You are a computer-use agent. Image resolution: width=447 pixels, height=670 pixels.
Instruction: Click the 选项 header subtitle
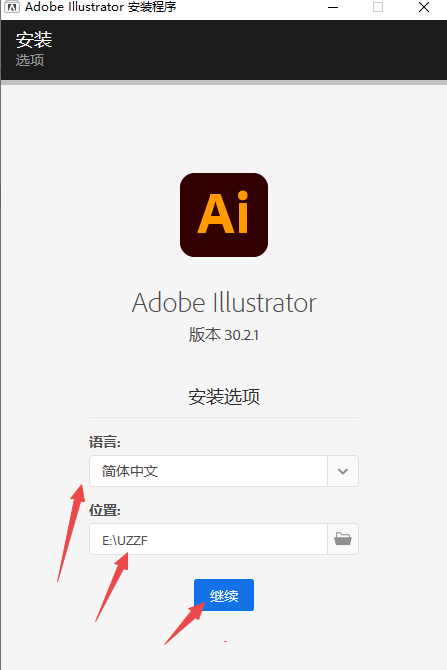[x=30, y=60]
